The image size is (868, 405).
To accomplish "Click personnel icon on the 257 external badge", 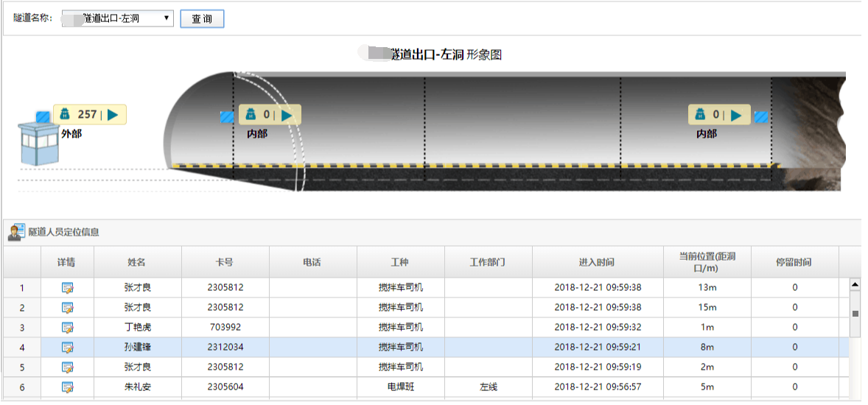I will tap(65, 115).
